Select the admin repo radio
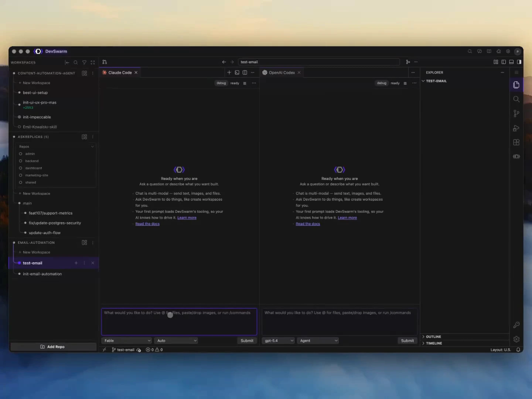 [x=21, y=154]
